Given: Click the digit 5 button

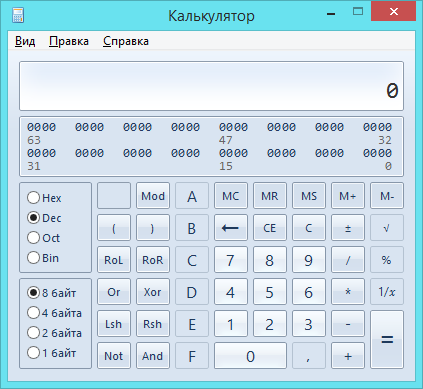Looking at the screenshot, I should click(270, 292).
